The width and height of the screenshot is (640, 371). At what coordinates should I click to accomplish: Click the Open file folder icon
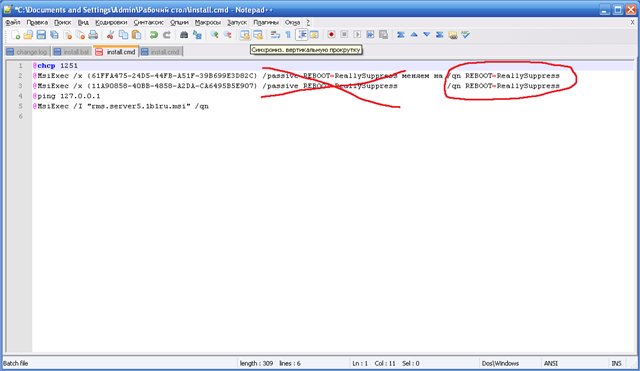pyautogui.click(x=28, y=35)
